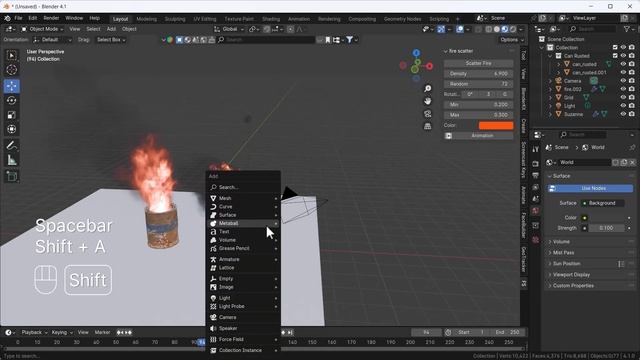The height and width of the screenshot is (360, 640).
Task: Toggle Suzanne visibility eye icon
Action: (623, 114)
